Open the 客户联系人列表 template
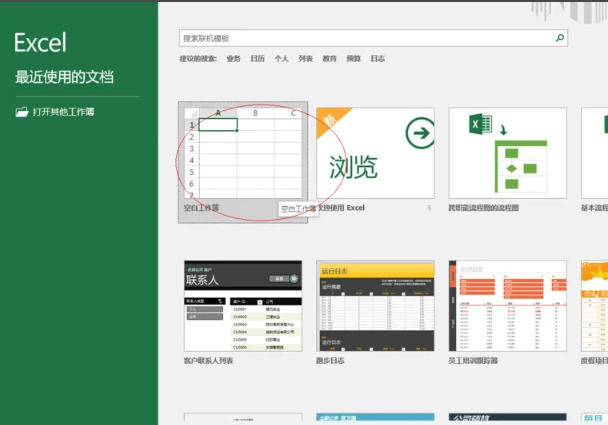Screen dimensions: 608x425 pos(243,306)
